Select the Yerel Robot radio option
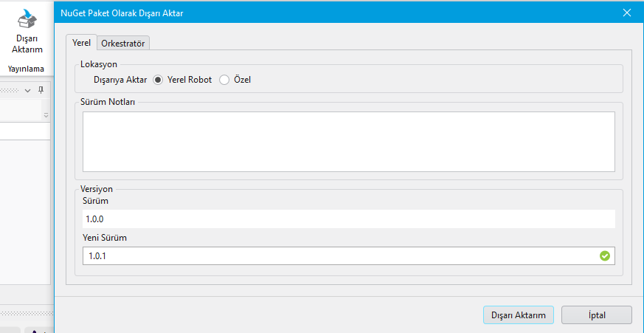 [158, 80]
